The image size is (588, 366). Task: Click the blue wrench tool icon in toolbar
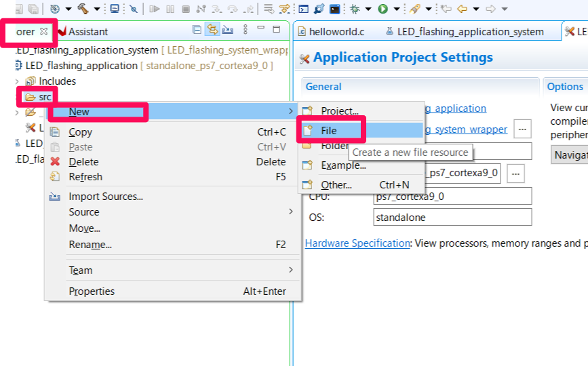(x=319, y=9)
